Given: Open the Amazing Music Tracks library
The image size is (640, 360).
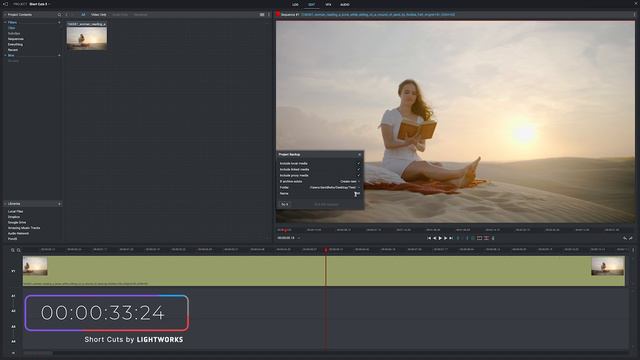Looking at the screenshot, I should tap(24, 228).
